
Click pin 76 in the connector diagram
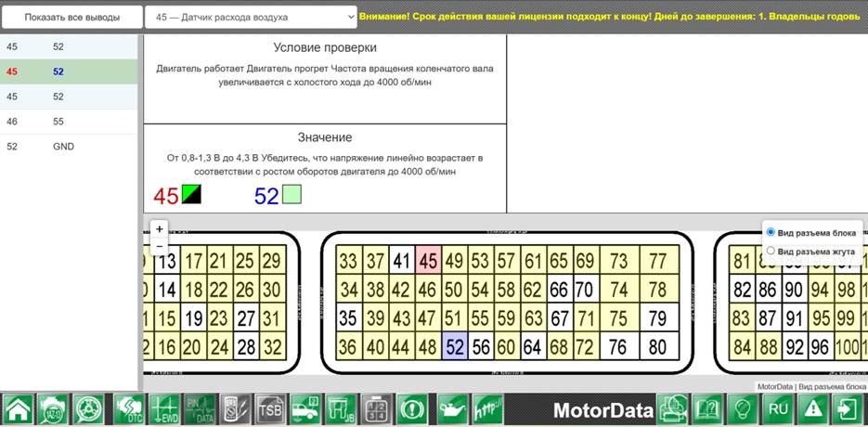tap(617, 346)
